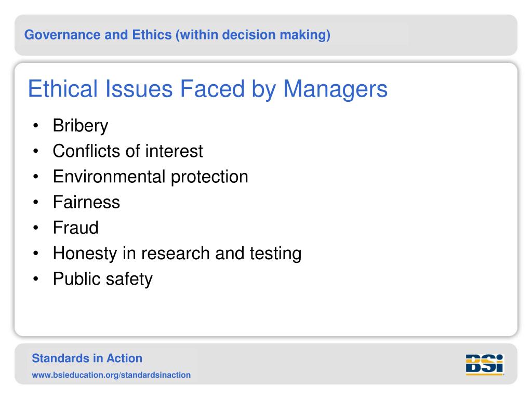Select the Bribery bullet item
The height and width of the screenshot is (399, 532).
point(81,126)
